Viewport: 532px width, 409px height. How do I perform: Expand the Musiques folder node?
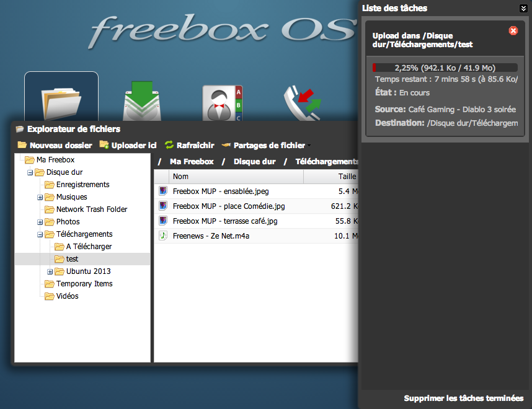coord(40,198)
